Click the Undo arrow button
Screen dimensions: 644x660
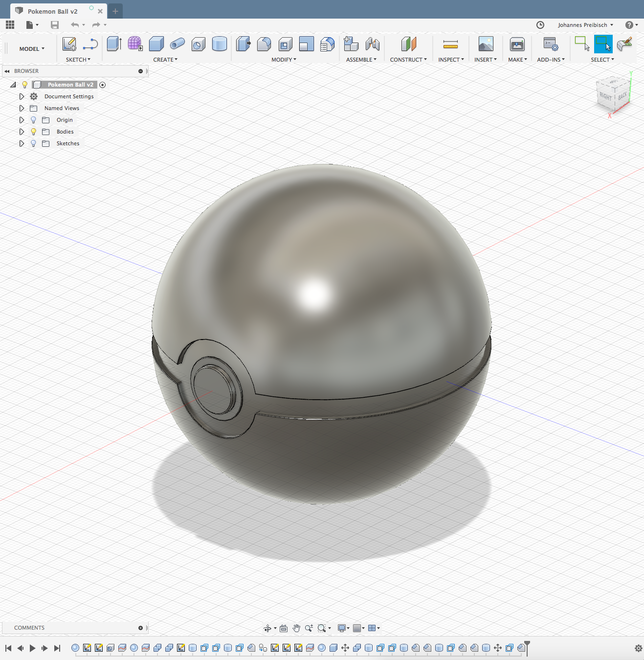pyautogui.click(x=75, y=25)
